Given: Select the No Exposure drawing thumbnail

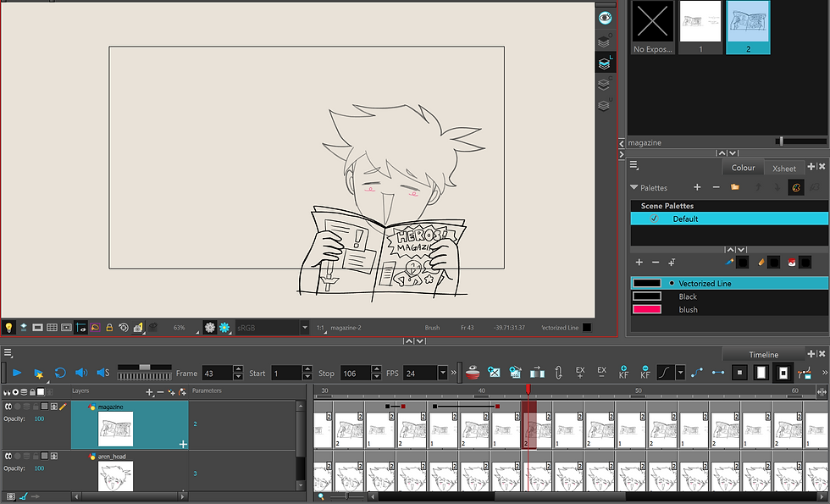Looking at the screenshot, I should point(653,27).
